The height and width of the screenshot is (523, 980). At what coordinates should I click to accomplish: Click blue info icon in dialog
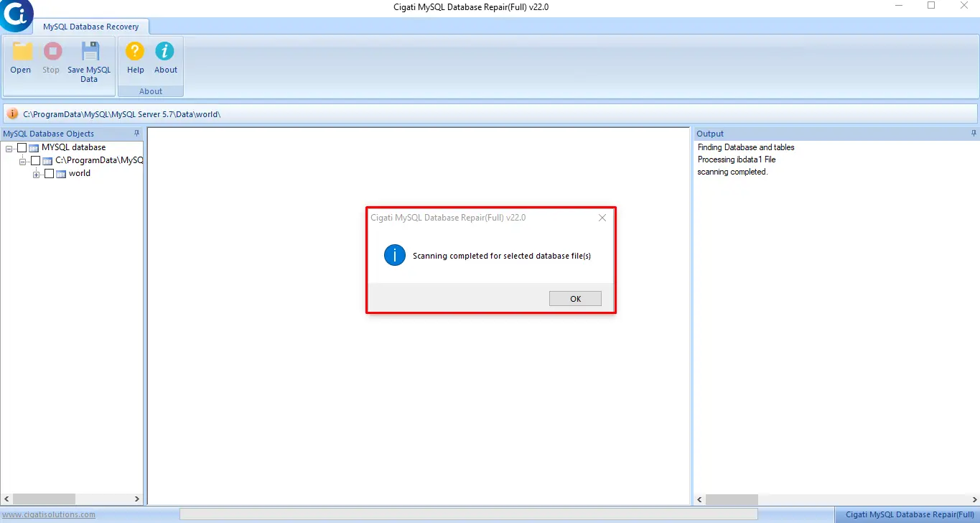click(x=395, y=255)
